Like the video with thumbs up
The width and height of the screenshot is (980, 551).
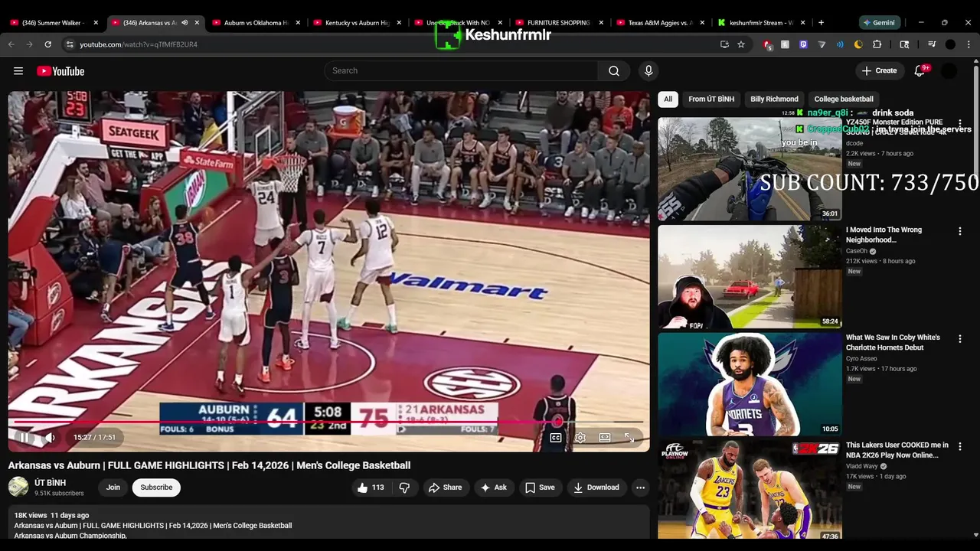point(371,487)
